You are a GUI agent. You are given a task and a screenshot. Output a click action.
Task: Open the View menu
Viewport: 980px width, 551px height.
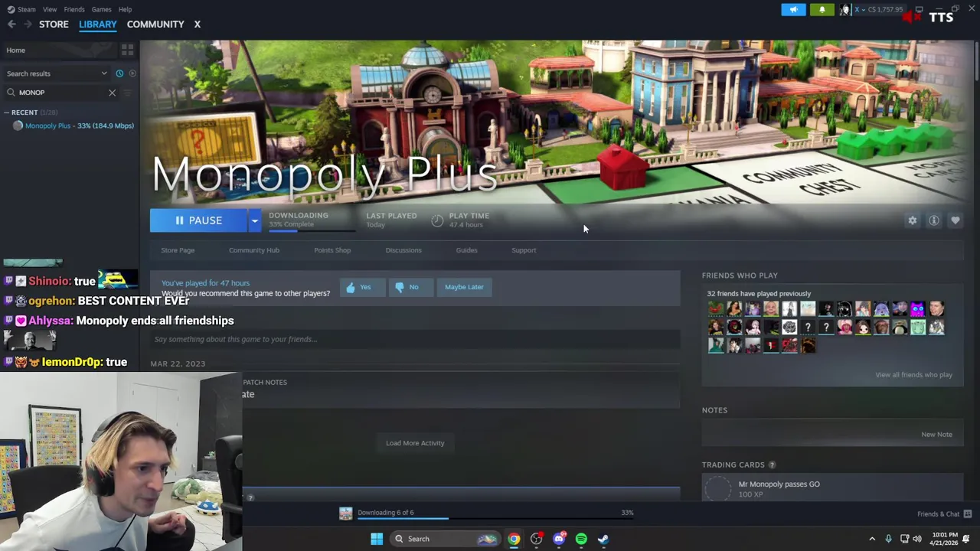(x=50, y=9)
